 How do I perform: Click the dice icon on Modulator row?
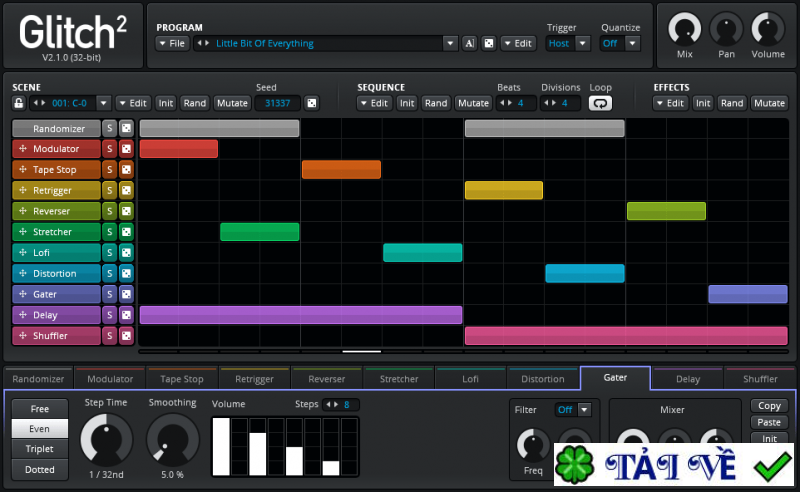click(126, 149)
